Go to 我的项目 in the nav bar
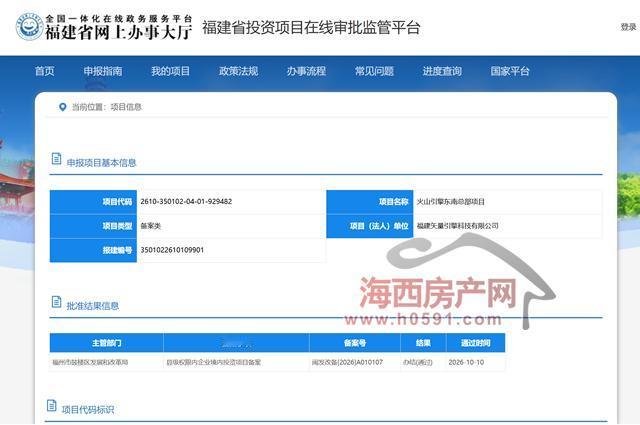 171,71
